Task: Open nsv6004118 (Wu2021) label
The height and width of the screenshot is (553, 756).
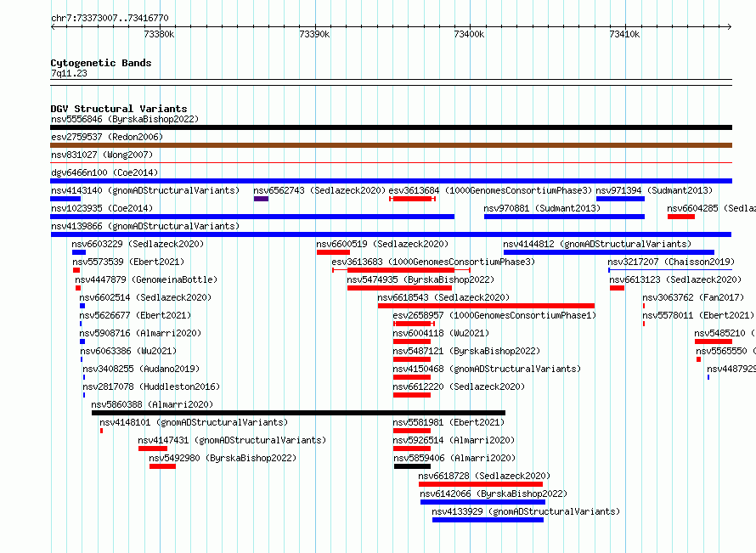Action: (441, 333)
